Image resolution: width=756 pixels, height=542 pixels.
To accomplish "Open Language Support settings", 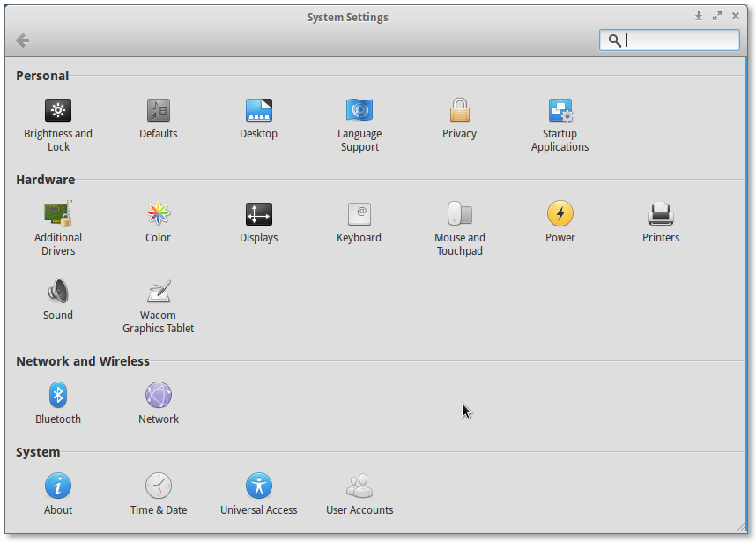I will click(x=359, y=110).
